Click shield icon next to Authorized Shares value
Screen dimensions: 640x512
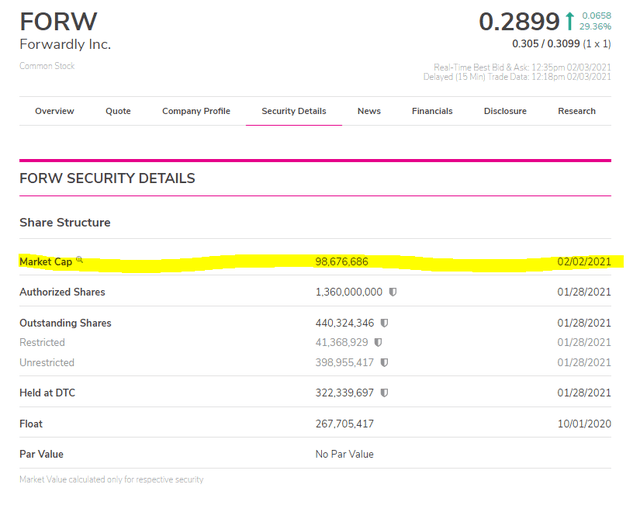point(393,292)
